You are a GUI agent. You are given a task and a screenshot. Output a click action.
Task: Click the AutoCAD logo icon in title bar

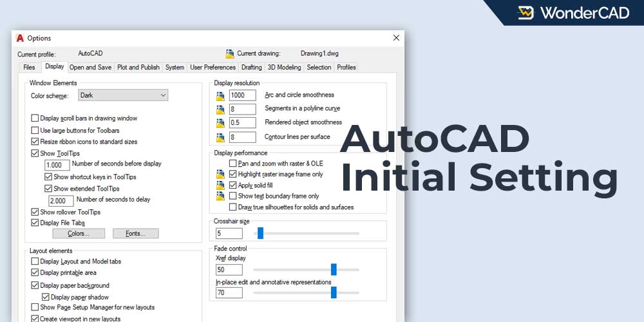point(20,38)
